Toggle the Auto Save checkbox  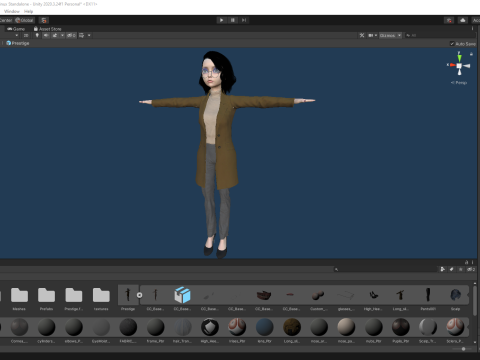coord(452,44)
